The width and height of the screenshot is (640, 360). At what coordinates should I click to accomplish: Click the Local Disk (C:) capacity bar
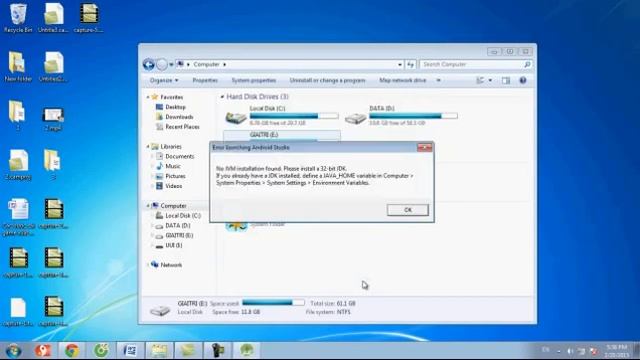[x=294, y=116]
